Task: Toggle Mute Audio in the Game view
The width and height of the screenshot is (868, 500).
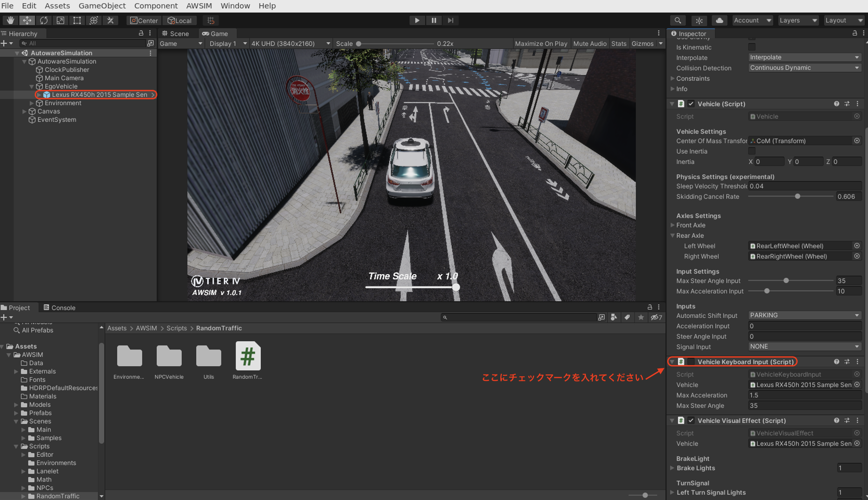Action: 590,43
